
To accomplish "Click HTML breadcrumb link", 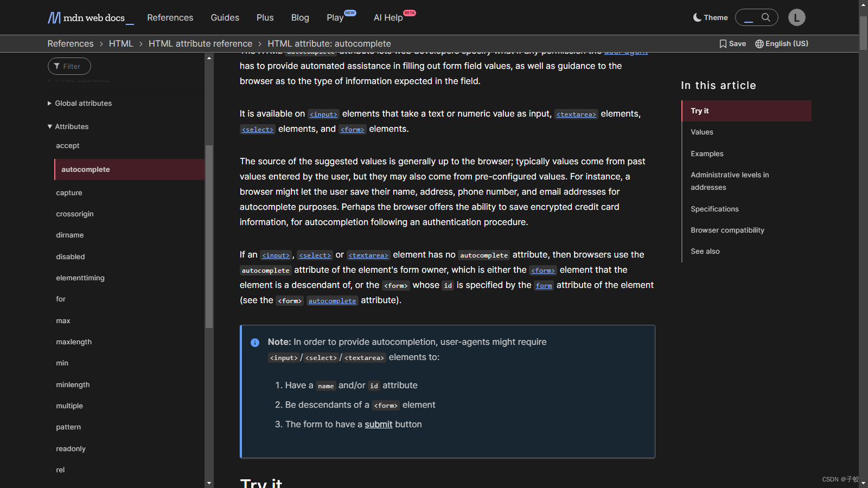I will coord(121,43).
